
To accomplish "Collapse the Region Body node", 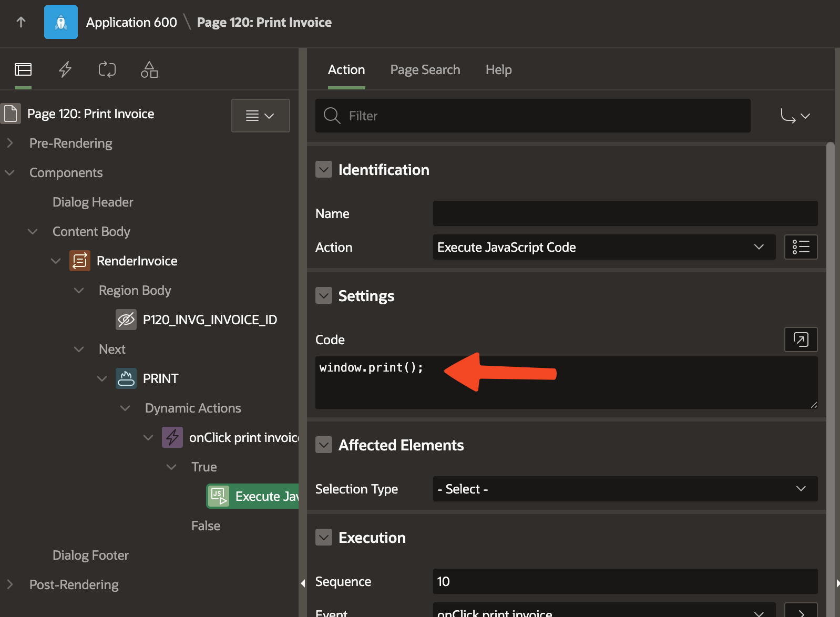I will tap(79, 290).
